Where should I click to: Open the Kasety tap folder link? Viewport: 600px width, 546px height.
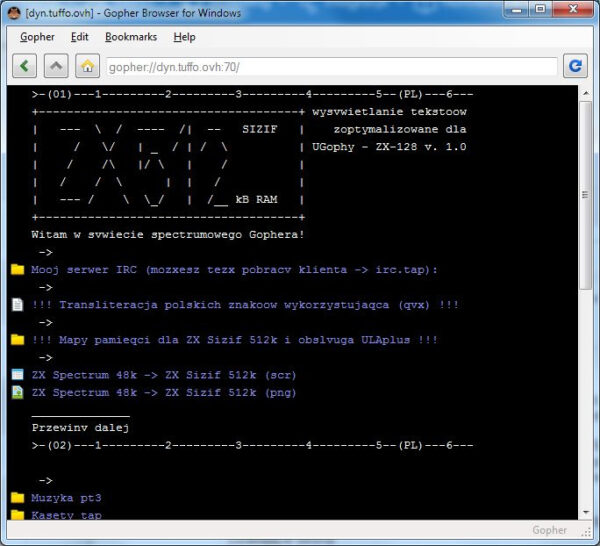click(x=66, y=515)
